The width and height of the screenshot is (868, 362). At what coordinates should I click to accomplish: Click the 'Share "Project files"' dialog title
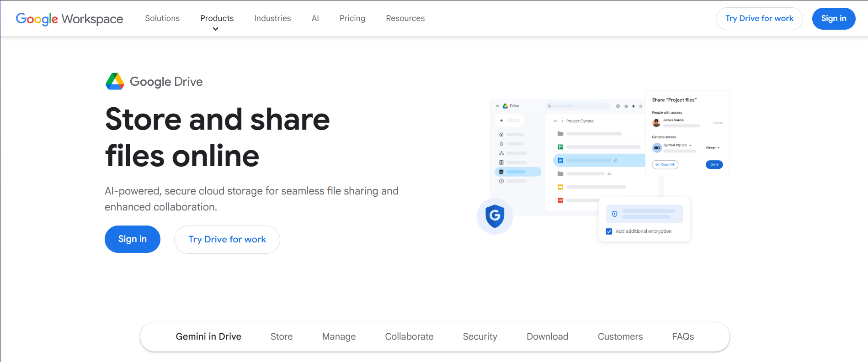[x=674, y=100]
